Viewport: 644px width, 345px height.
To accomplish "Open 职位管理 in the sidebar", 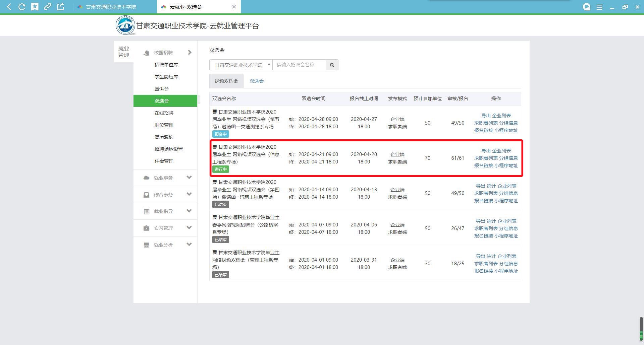I will point(164,125).
